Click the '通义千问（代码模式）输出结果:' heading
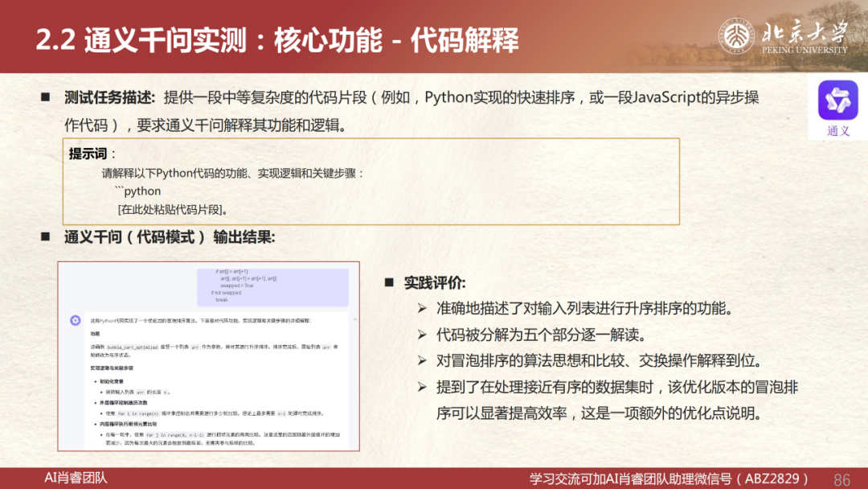Image resolution: width=868 pixels, height=489 pixels. coord(170,237)
